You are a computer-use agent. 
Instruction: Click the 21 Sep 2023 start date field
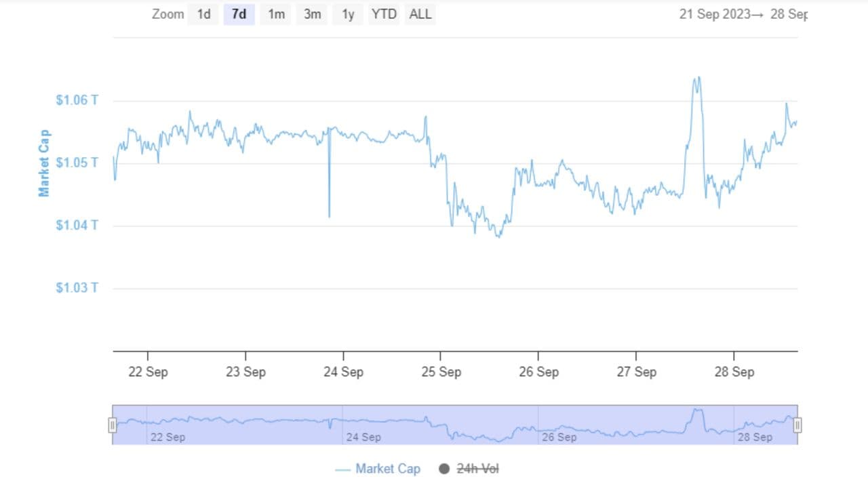coord(715,14)
